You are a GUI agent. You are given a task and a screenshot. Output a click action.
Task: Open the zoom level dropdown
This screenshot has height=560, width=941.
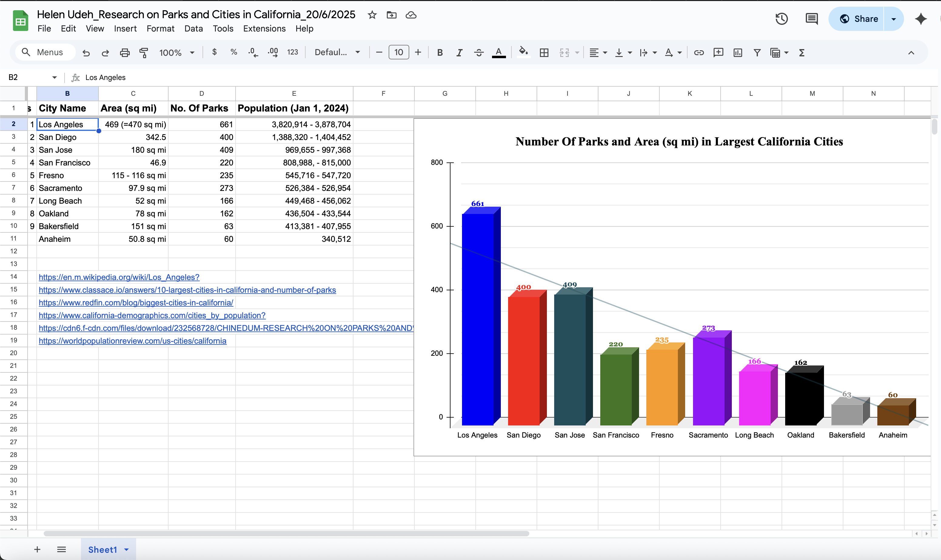[177, 52]
